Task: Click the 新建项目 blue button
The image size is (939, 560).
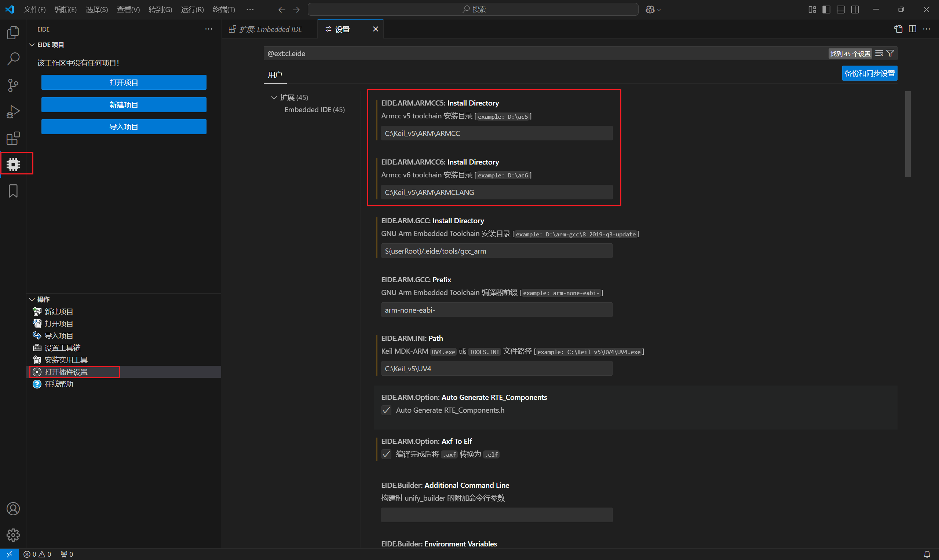Action: click(124, 105)
